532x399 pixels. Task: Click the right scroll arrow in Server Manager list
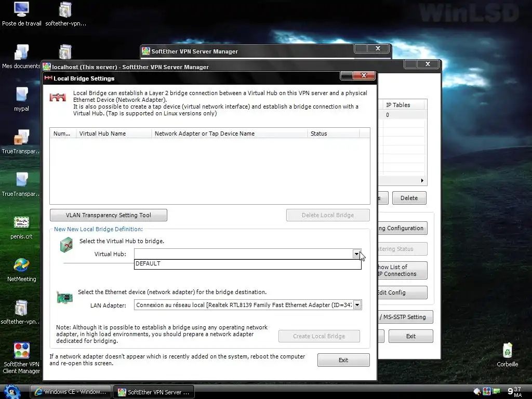[x=422, y=180]
